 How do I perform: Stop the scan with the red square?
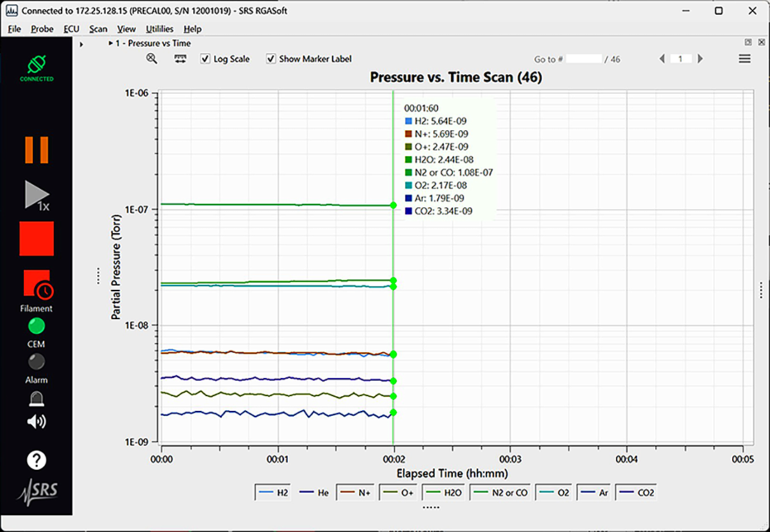click(37, 238)
